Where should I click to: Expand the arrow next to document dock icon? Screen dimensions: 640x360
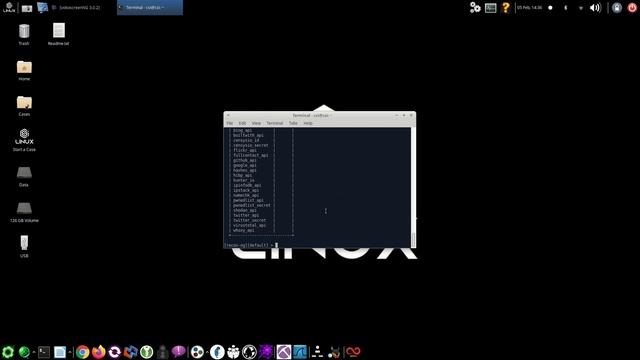tap(70, 352)
